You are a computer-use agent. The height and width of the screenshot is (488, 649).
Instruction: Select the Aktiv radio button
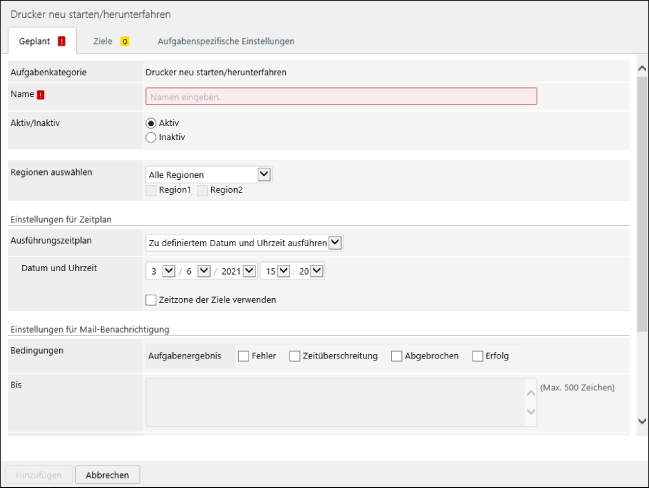point(151,122)
